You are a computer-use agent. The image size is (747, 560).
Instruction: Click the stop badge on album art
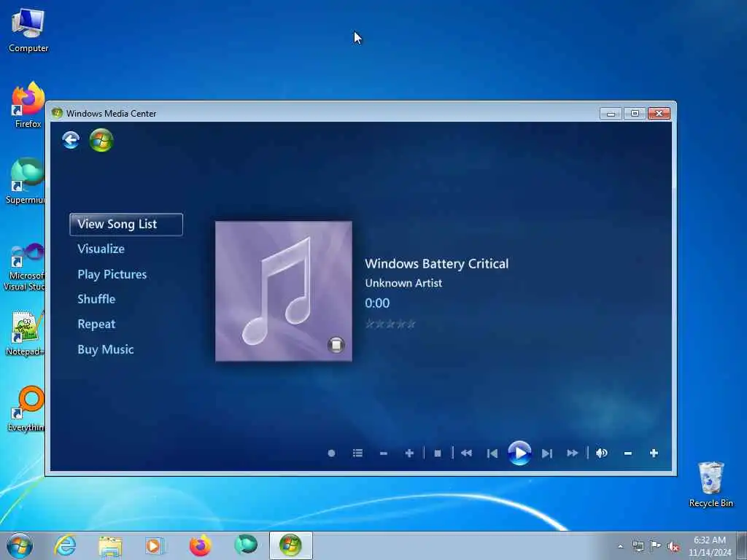click(x=336, y=345)
